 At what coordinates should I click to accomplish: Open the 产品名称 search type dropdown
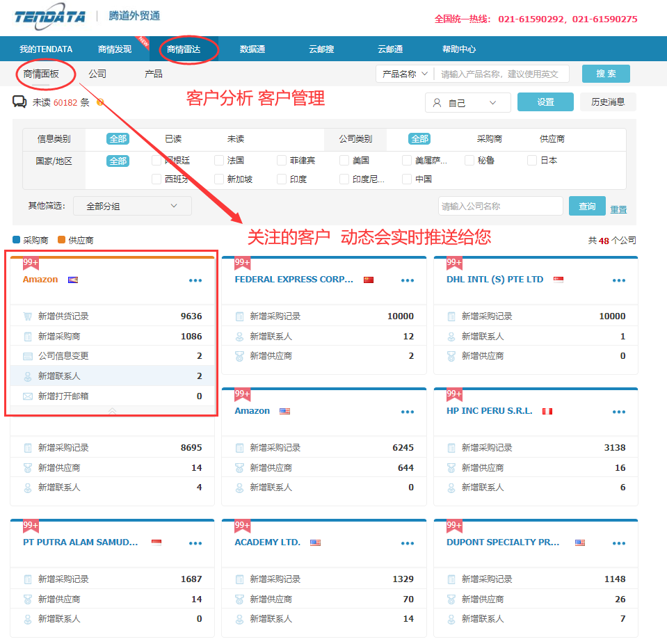(404, 73)
